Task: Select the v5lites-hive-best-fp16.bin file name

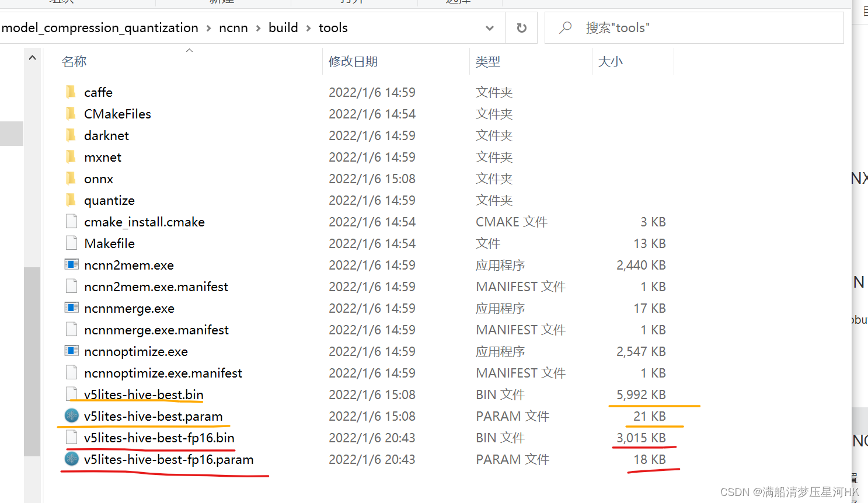Action: tap(159, 438)
